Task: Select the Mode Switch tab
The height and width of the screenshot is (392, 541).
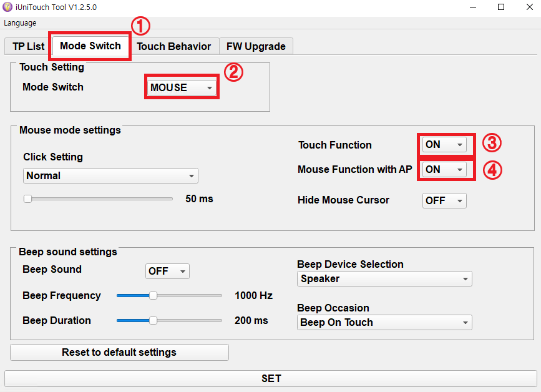Action: [90, 46]
